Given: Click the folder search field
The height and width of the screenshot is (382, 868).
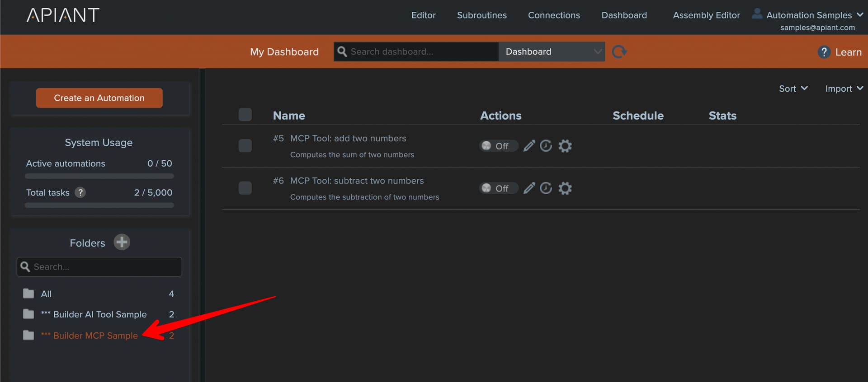Looking at the screenshot, I should [x=99, y=266].
